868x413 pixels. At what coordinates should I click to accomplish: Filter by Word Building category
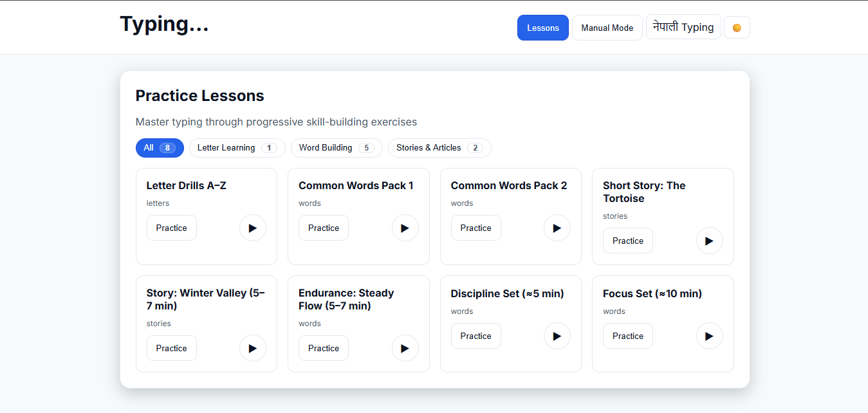pos(336,148)
